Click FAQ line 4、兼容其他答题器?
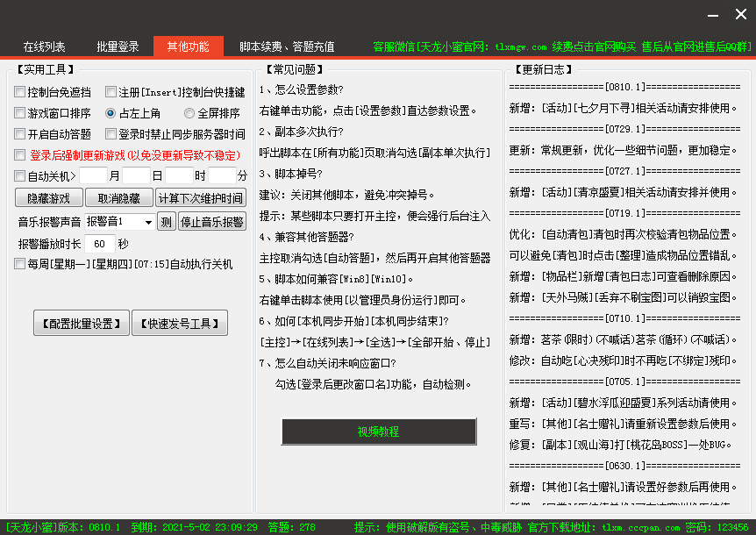Viewport: 756px width, 535px height. click(307, 237)
